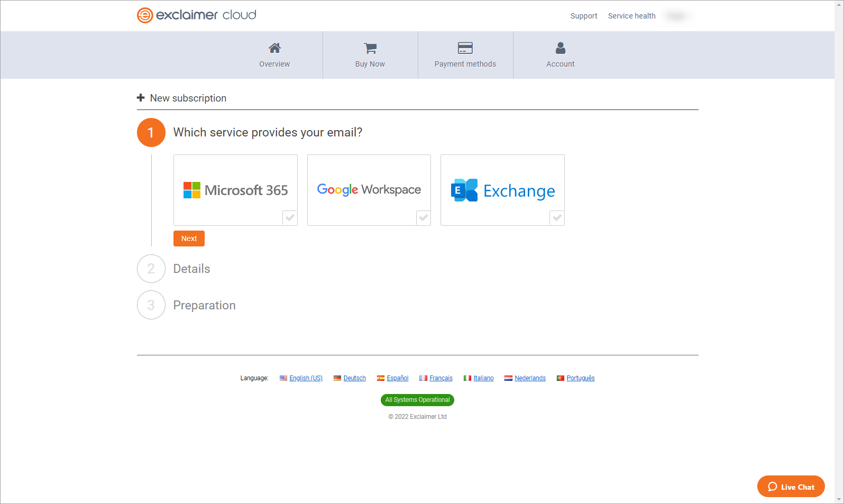Start a Live Chat session
Viewport: 844px width, 504px height.
[x=791, y=487]
